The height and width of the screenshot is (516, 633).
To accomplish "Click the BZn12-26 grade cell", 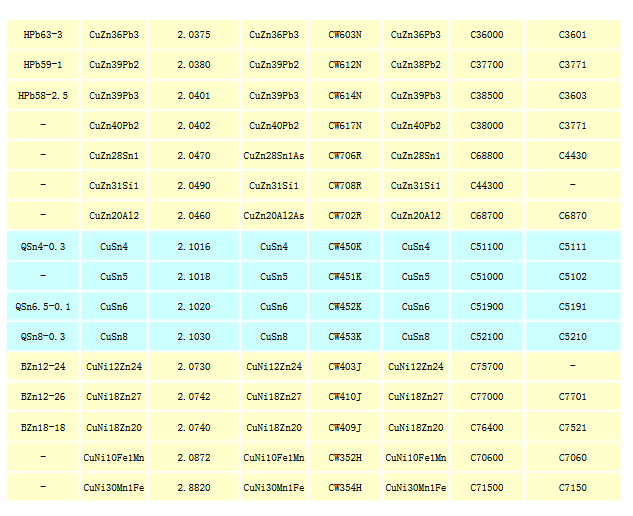I will click(x=43, y=397).
